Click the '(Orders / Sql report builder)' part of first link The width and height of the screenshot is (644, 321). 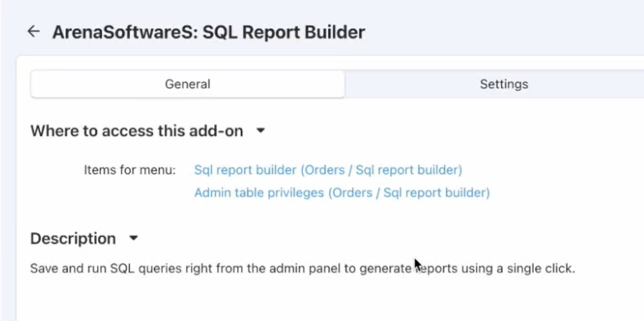pyautogui.click(x=381, y=170)
